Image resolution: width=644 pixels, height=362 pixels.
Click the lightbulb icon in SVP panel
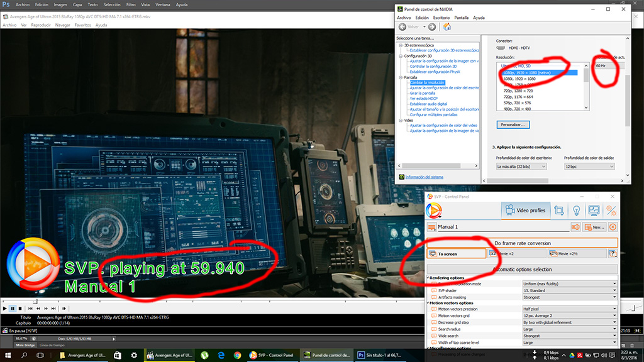[575, 211]
